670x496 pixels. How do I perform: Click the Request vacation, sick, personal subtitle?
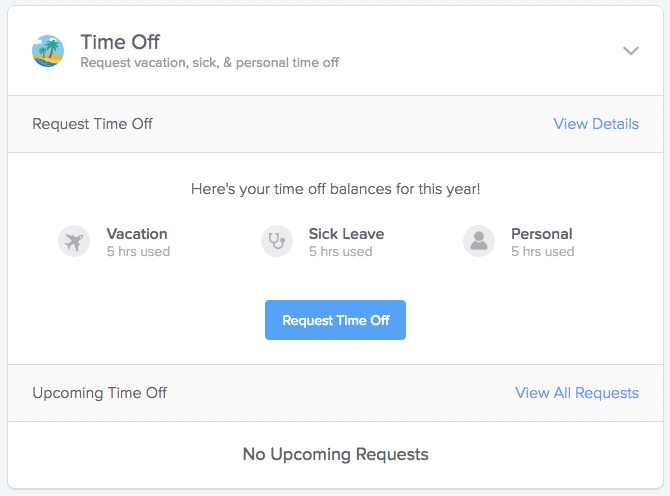[210, 63]
